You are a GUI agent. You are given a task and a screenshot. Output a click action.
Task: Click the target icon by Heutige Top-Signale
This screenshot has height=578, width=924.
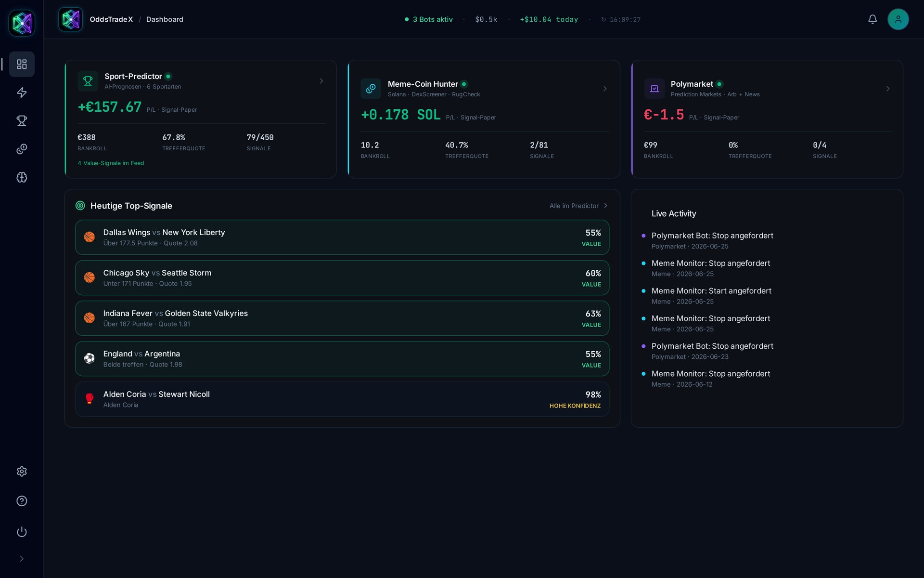pyautogui.click(x=80, y=206)
